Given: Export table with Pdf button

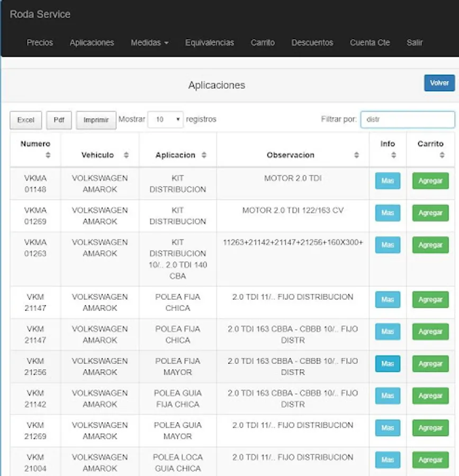Looking at the screenshot, I should point(59,120).
